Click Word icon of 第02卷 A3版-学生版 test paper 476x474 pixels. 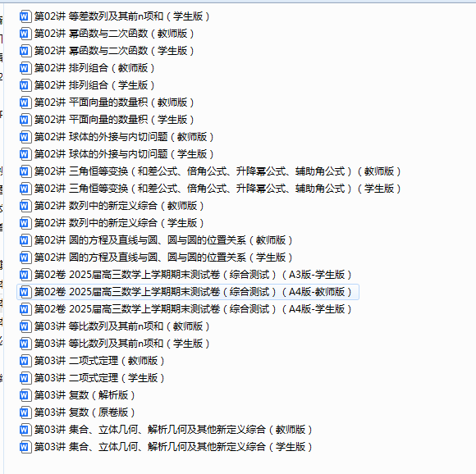(x=25, y=275)
